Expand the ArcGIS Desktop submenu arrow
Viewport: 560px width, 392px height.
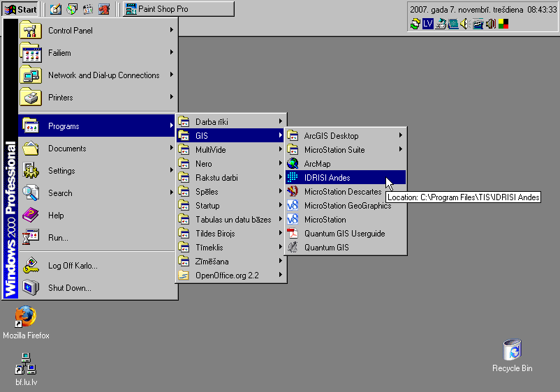401,135
